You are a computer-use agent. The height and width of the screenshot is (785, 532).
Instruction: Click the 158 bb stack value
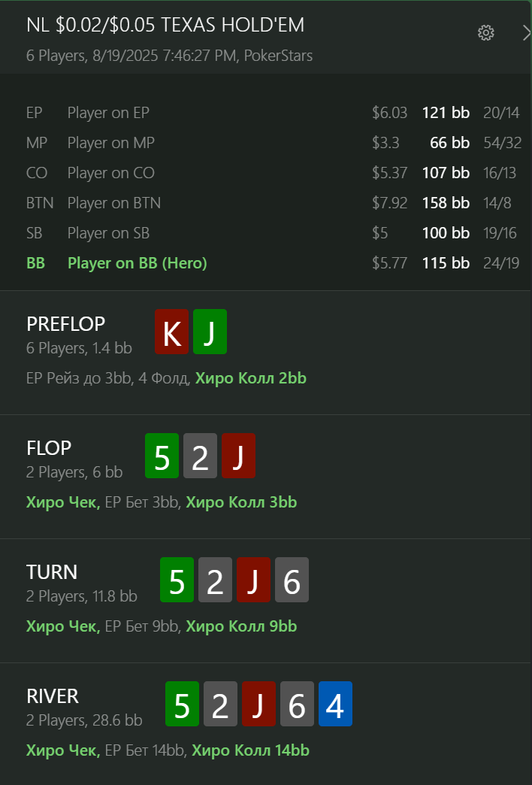coord(446,203)
